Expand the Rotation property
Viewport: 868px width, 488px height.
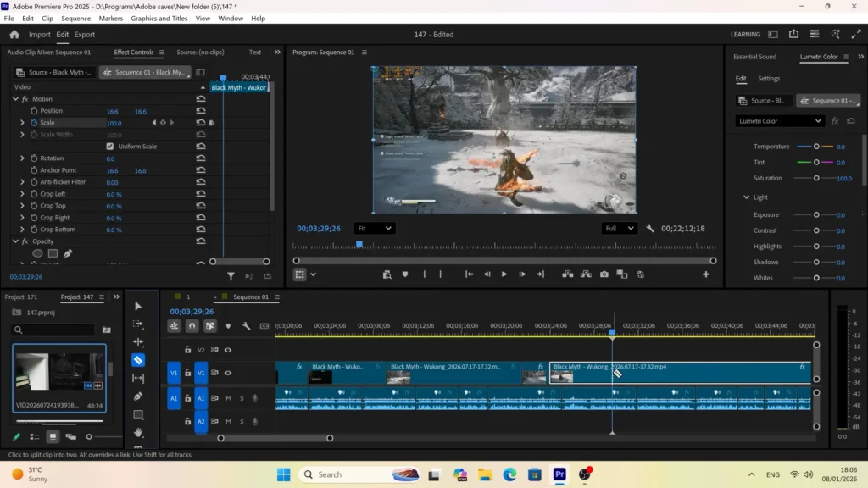22,158
